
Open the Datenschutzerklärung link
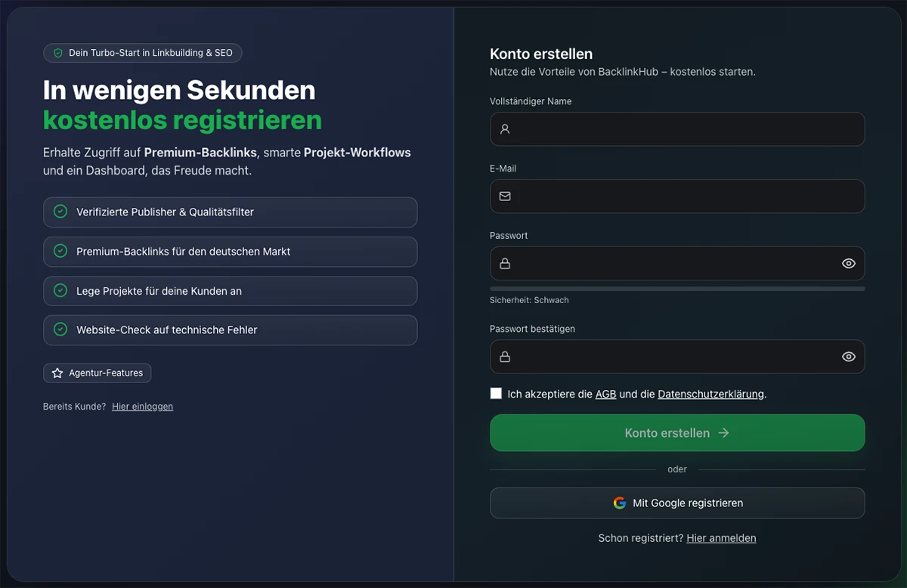[710, 395]
